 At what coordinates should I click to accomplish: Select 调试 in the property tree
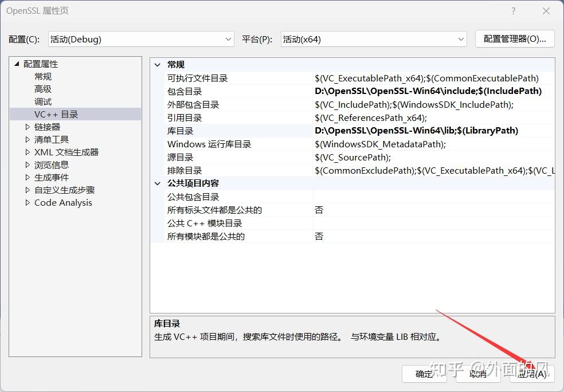(43, 102)
